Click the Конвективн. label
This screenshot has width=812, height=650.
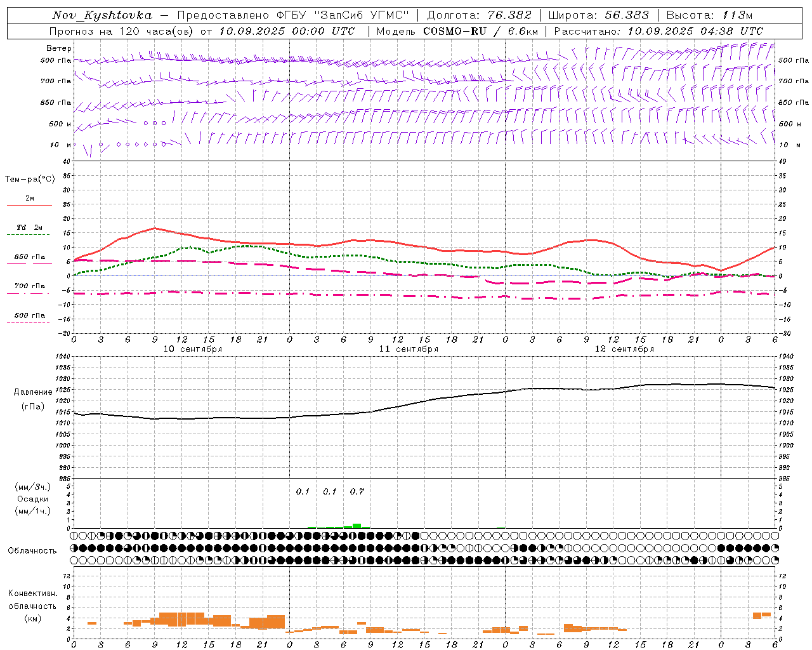[33, 594]
